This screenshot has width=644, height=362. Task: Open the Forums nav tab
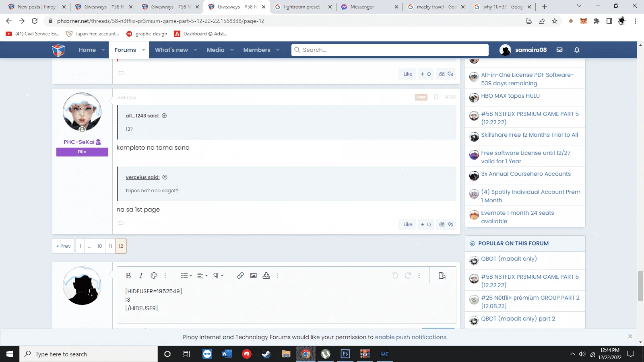(125, 50)
